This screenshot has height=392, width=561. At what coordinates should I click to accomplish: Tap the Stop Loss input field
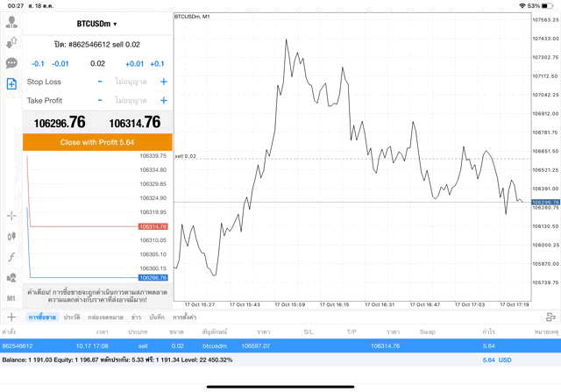click(x=131, y=82)
